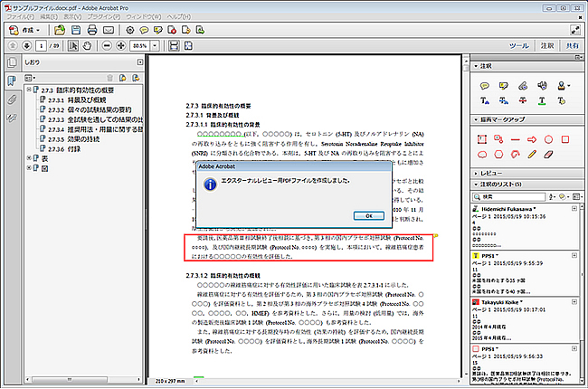
Task: Open the ウィンドウ menu
Action: pos(143,17)
